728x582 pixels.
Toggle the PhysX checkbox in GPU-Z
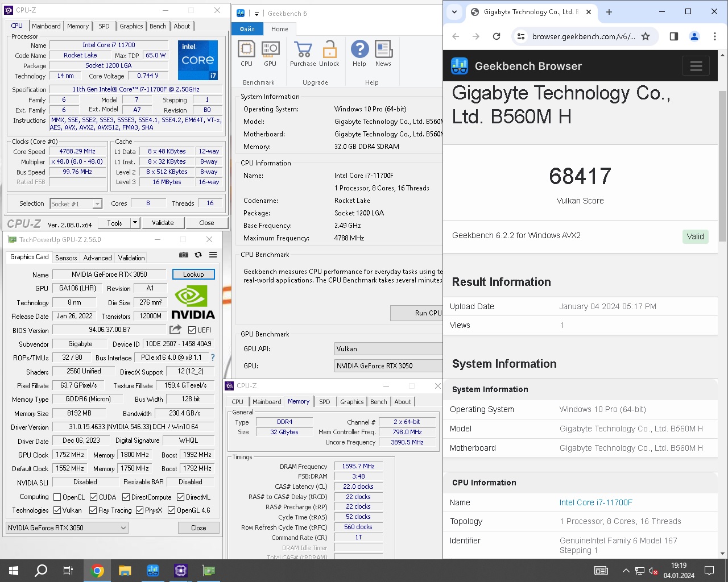(139, 510)
